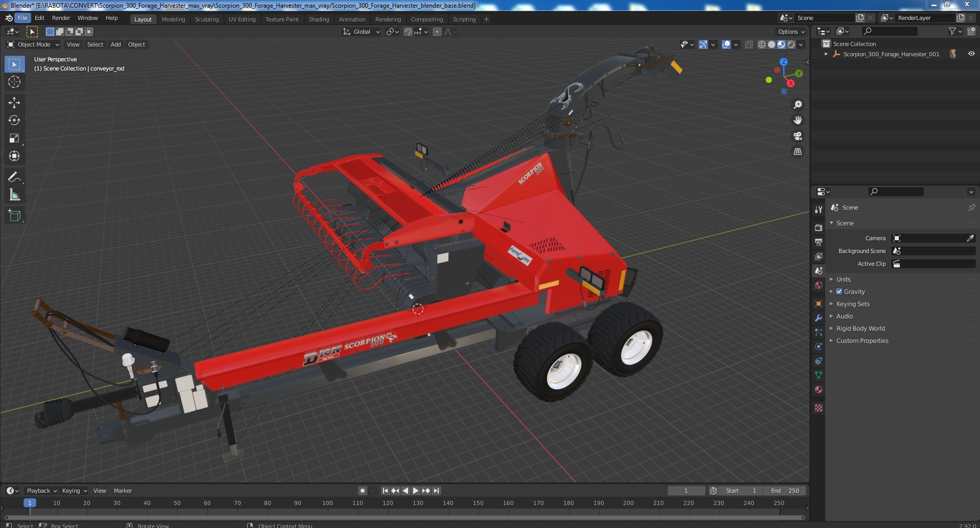Open the Keying dropdown
Image resolution: width=980 pixels, height=528 pixels.
(74, 491)
